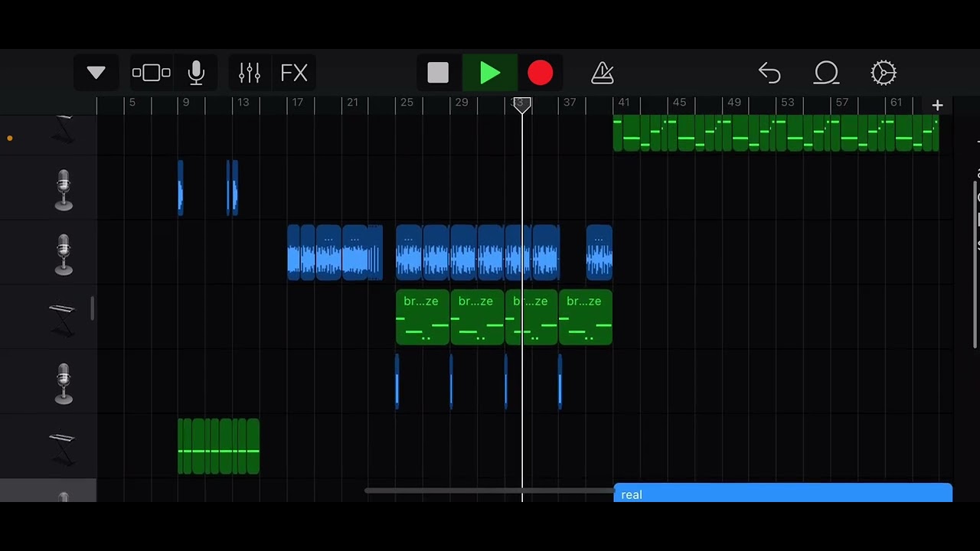Image resolution: width=980 pixels, height=551 pixels.
Task: Click the track header resize handle
Action: (92, 309)
